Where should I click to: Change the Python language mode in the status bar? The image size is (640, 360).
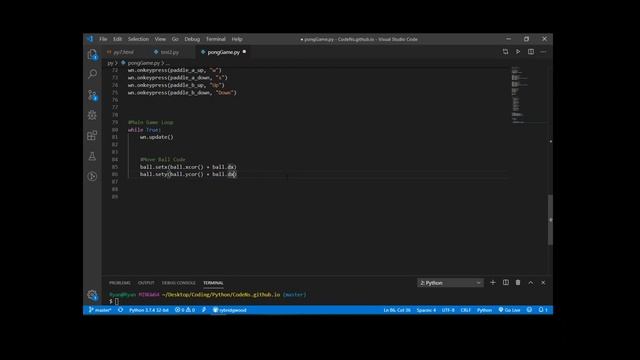pos(484,310)
